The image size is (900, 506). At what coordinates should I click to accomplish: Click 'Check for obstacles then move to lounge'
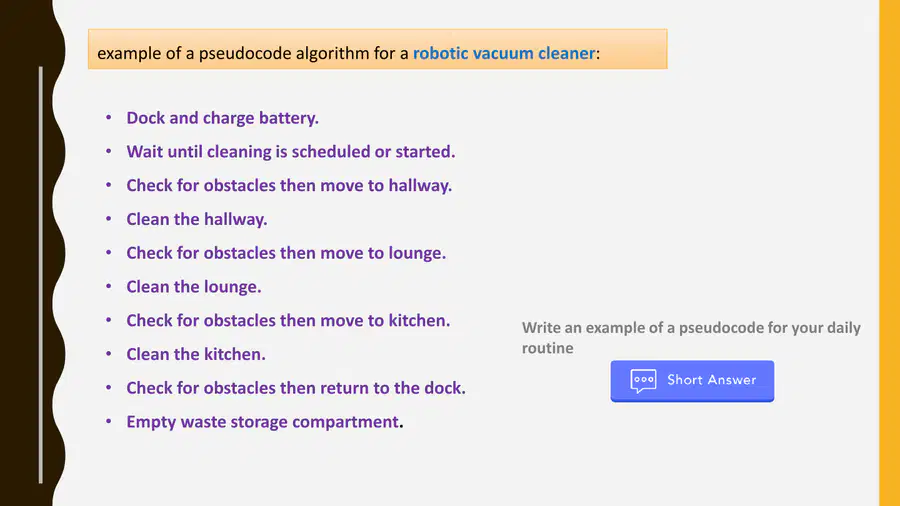(x=286, y=253)
